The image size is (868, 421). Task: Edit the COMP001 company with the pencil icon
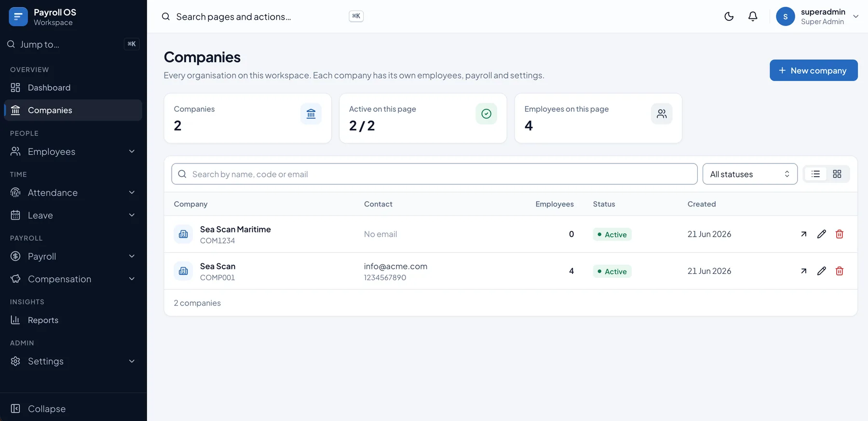click(822, 271)
